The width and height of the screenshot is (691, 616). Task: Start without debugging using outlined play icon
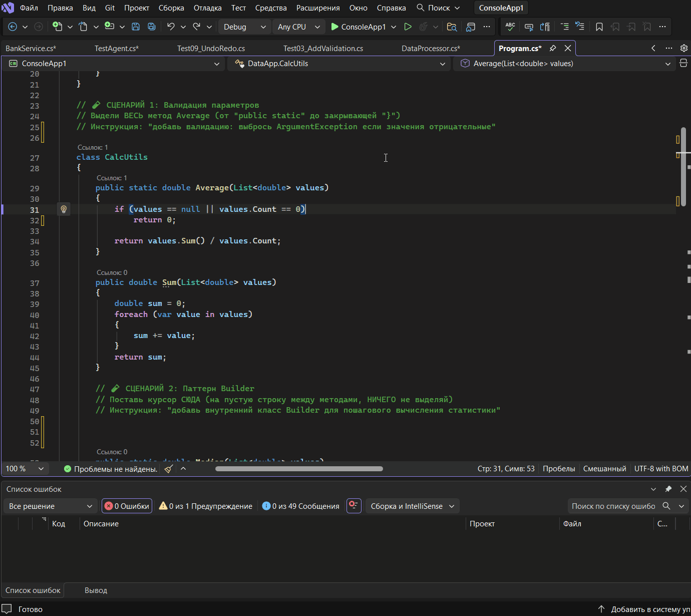pos(408,27)
